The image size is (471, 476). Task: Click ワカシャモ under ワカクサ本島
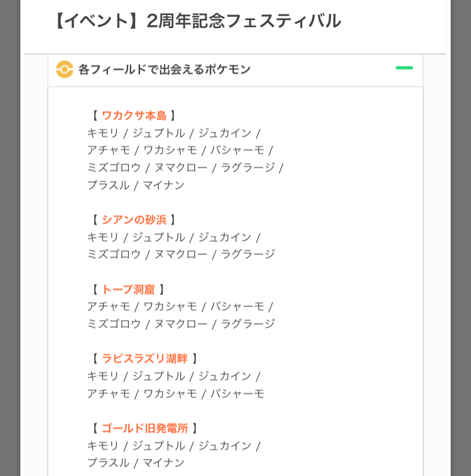[x=170, y=150]
